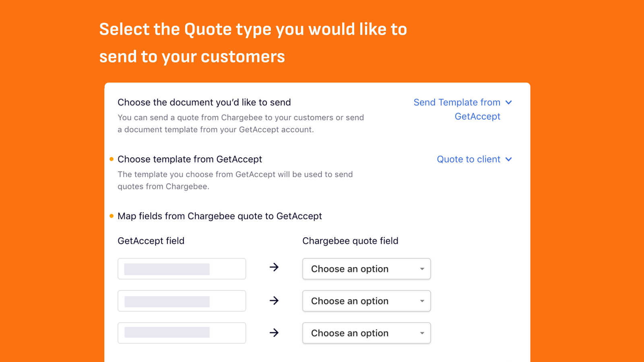Click the first mapping row arrow icon
The width and height of the screenshot is (644, 362).
point(274,267)
